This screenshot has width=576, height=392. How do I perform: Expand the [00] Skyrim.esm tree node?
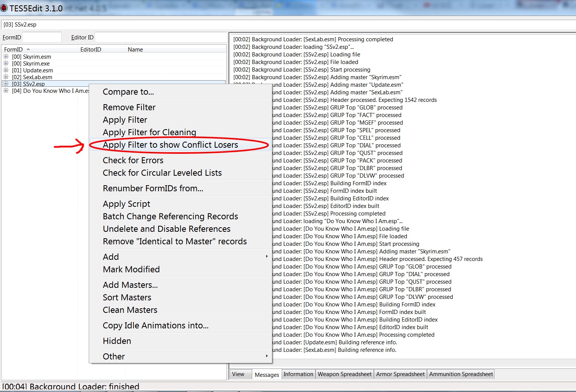click(x=6, y=56)
